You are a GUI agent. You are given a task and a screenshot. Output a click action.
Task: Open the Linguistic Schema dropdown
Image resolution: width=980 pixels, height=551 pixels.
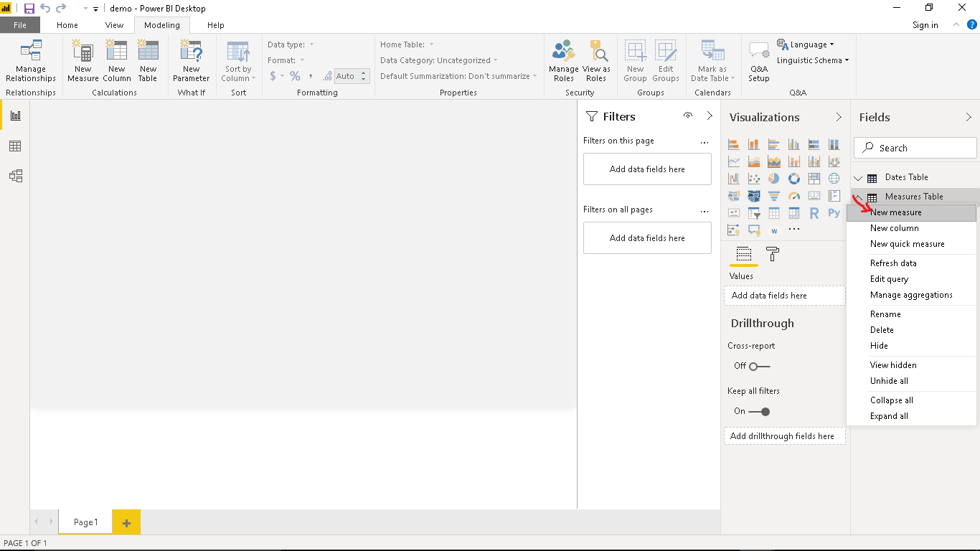(x=813, y=60)
